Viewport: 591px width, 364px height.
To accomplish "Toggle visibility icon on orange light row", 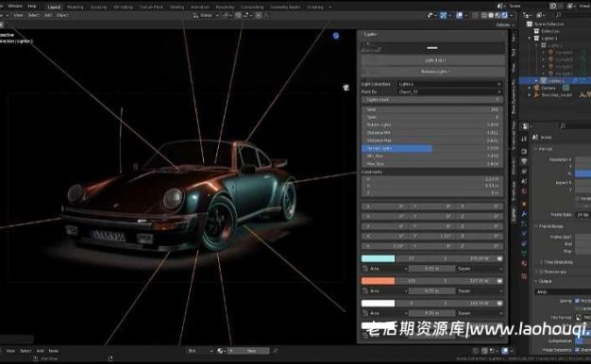I will point(499,281).
